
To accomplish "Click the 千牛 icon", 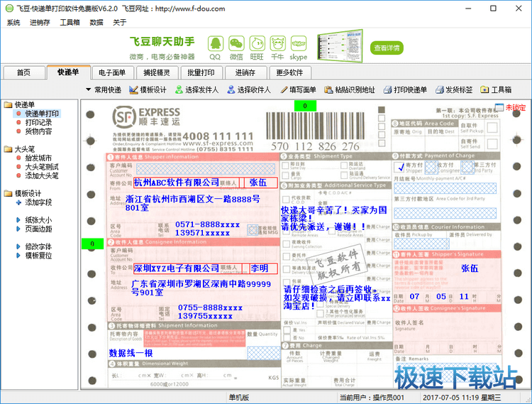I will 277,44.
